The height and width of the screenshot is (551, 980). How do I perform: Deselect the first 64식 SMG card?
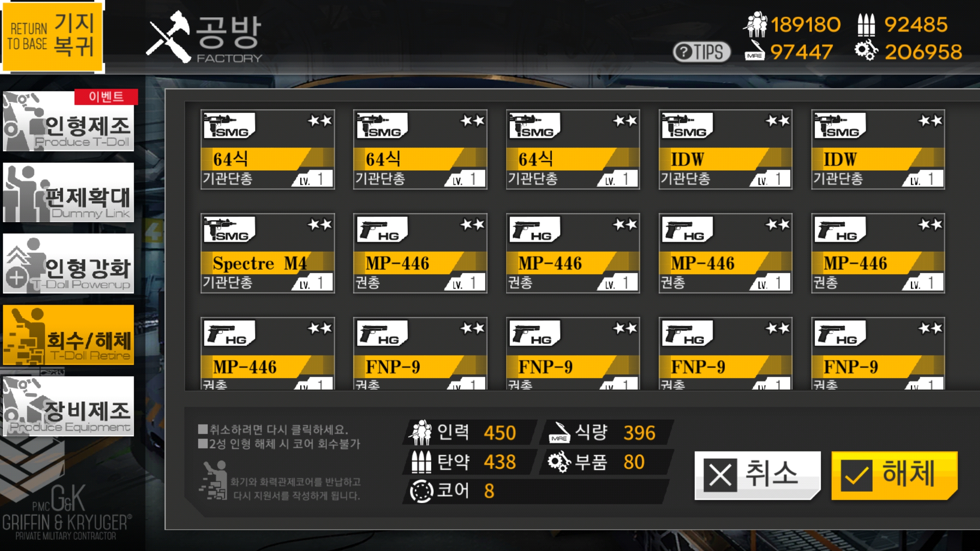[268, 150]
